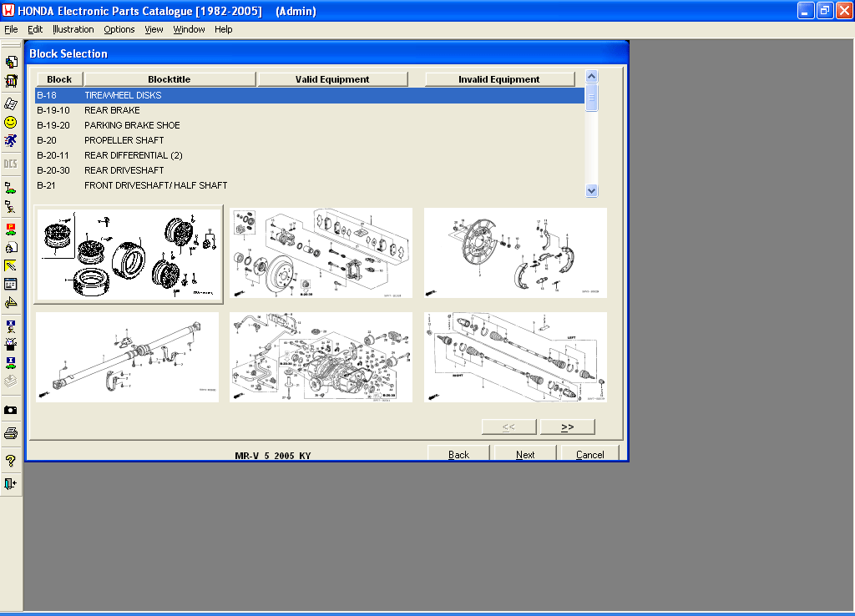Click the black camera snapshot icon

pyautogui.click(x=10, y=410)
